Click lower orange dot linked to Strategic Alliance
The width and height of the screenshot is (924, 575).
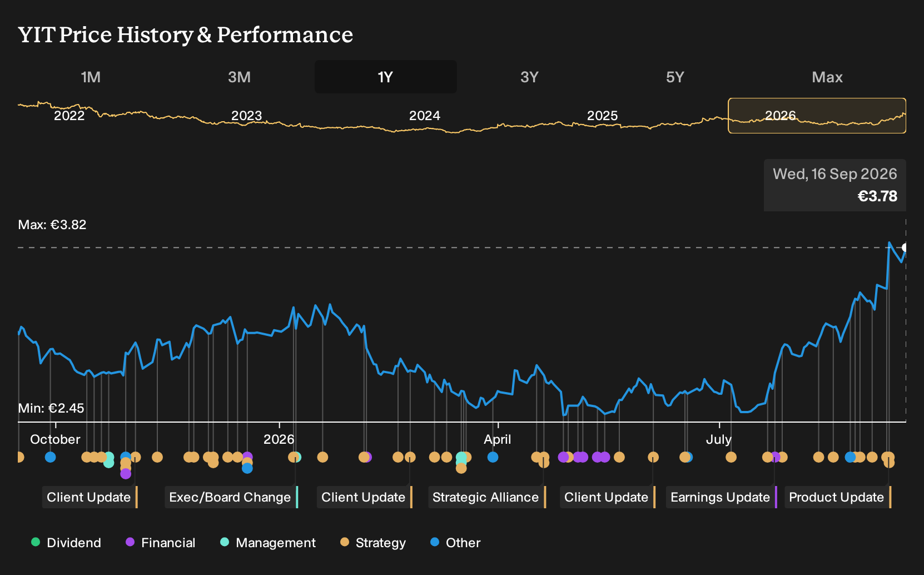point(544,462)
